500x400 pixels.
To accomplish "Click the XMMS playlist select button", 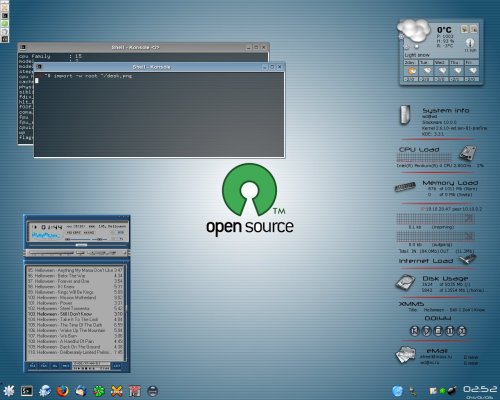I will pos(55,366).
